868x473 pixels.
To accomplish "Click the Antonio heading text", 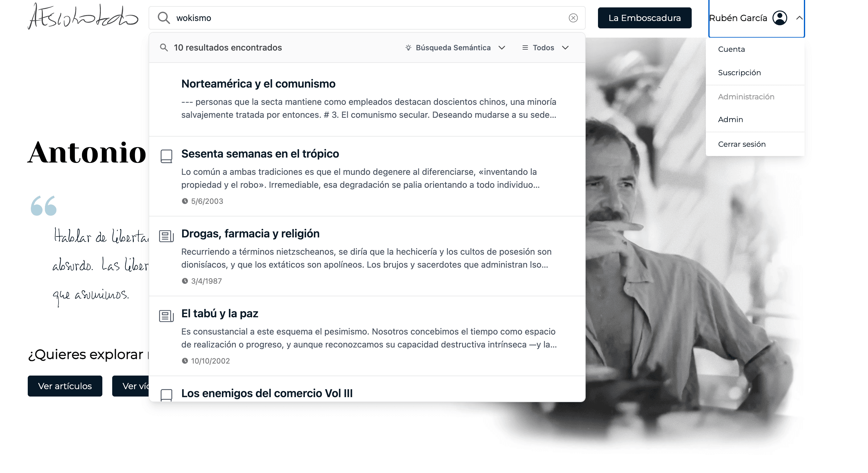I will [87, 152].
